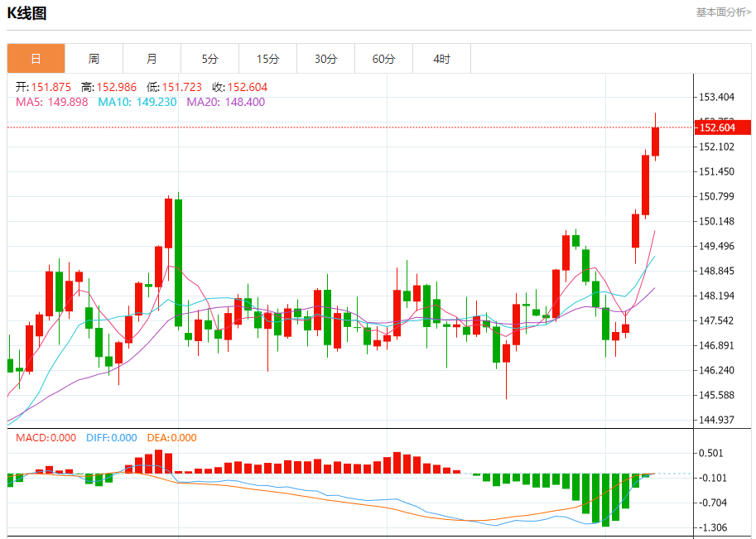Screen dimensions: 756x539
Task: Switch to the 周 weekly tab
Action: tap(94, 59)
